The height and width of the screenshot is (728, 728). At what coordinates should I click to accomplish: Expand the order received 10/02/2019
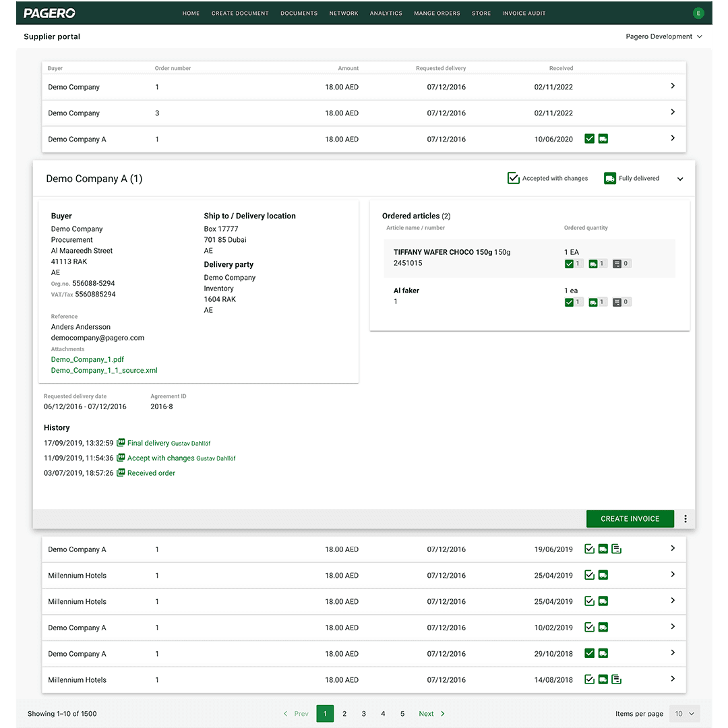point(673,626)
